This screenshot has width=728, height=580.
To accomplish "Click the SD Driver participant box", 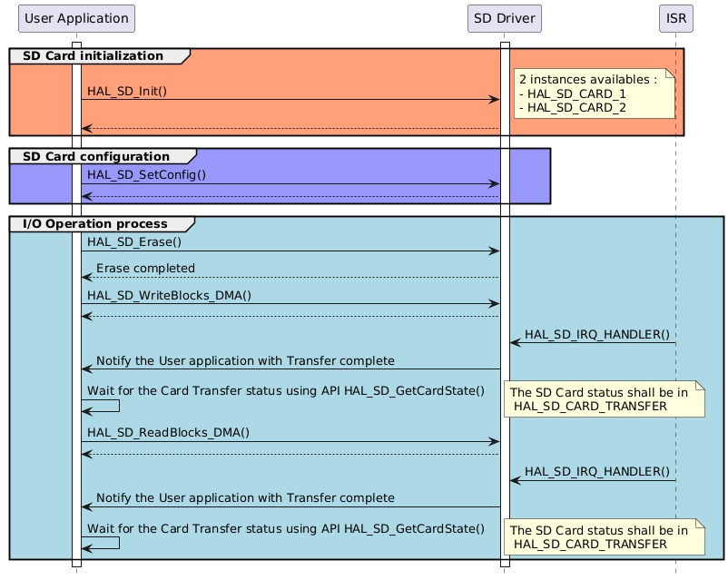I will pos(504,18).
